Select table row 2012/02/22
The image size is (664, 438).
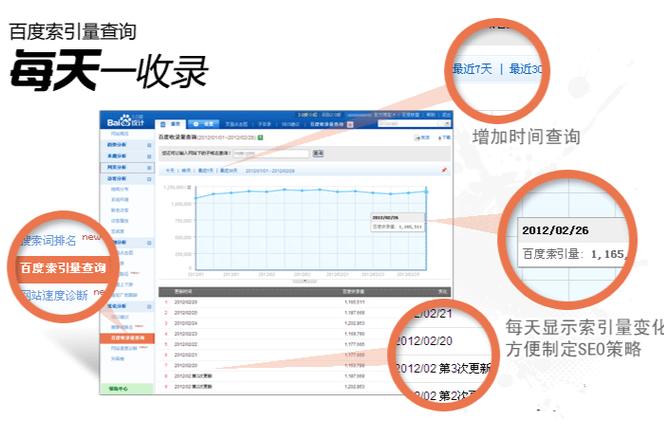click(x=305, y=344)
